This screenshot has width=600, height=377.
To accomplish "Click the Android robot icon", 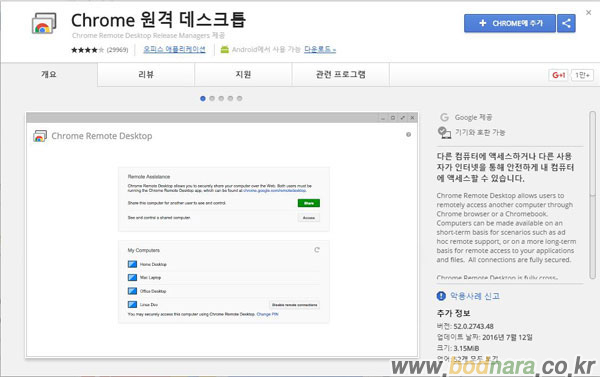I will 225,49.
